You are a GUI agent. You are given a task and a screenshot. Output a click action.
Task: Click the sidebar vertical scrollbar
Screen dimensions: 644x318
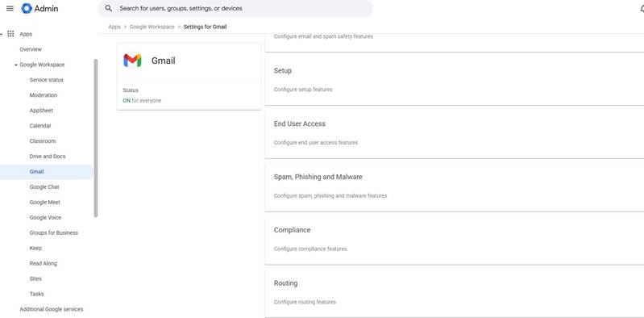tap(96, 138)
